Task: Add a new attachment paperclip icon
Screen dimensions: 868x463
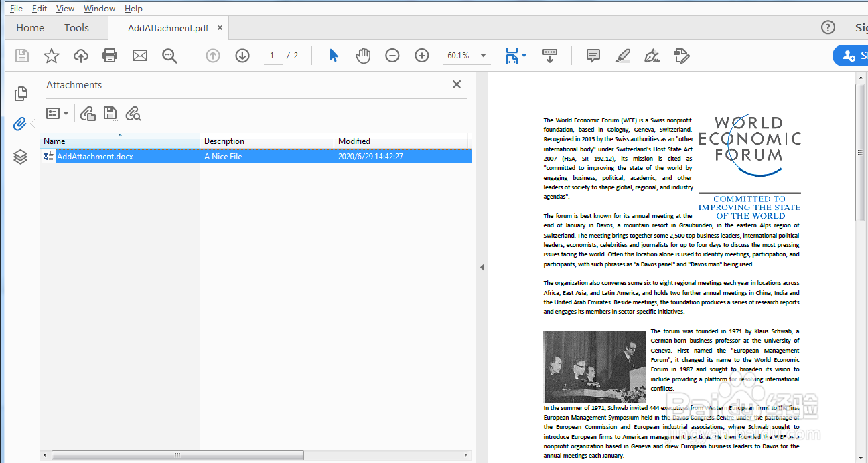Action: (88, 114)
